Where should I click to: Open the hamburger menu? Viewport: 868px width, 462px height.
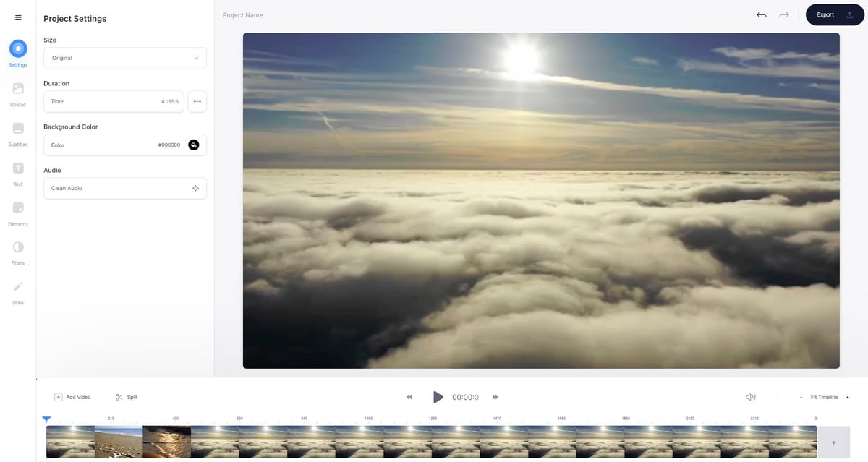click(x=18, y=17)
